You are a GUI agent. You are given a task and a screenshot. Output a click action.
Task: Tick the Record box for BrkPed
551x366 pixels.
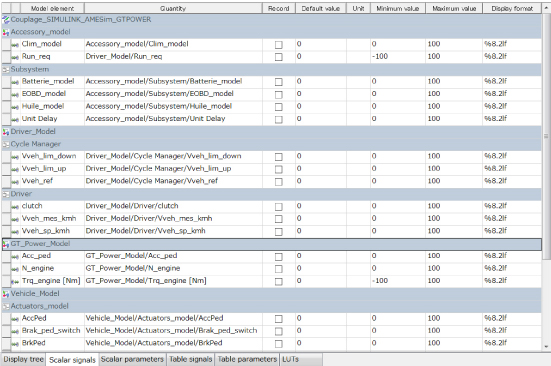(279, 344)
